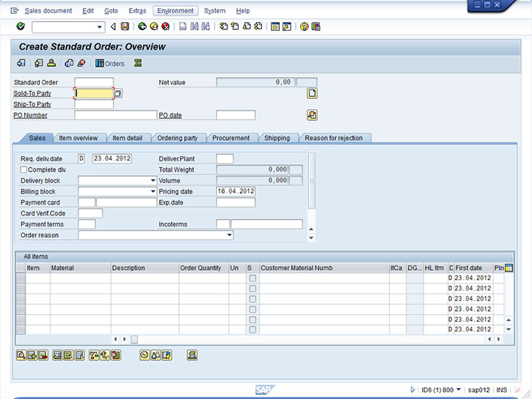Switch to the Reason for rejection tab
Viewport: 532px width, 399px height.
[334, 138]
